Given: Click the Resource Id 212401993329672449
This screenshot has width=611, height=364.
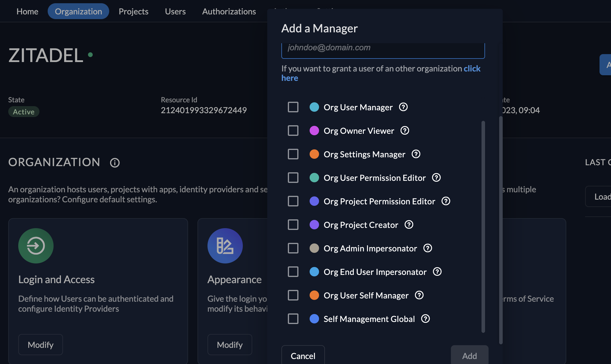Looking at the screenshot, I should (x=204, y=110).
